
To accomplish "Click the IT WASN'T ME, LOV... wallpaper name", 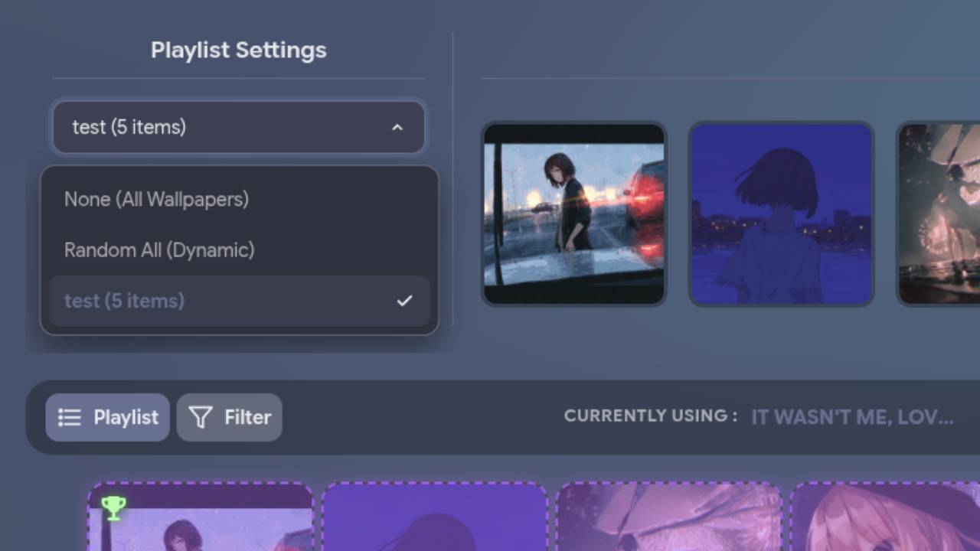I will pyautogui.click(x=852, y=417).
